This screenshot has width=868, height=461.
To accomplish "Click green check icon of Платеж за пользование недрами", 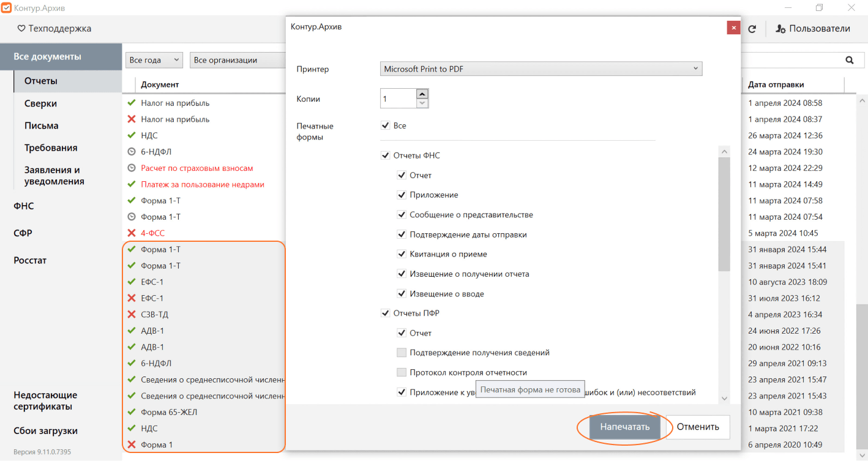I will 131,184.
